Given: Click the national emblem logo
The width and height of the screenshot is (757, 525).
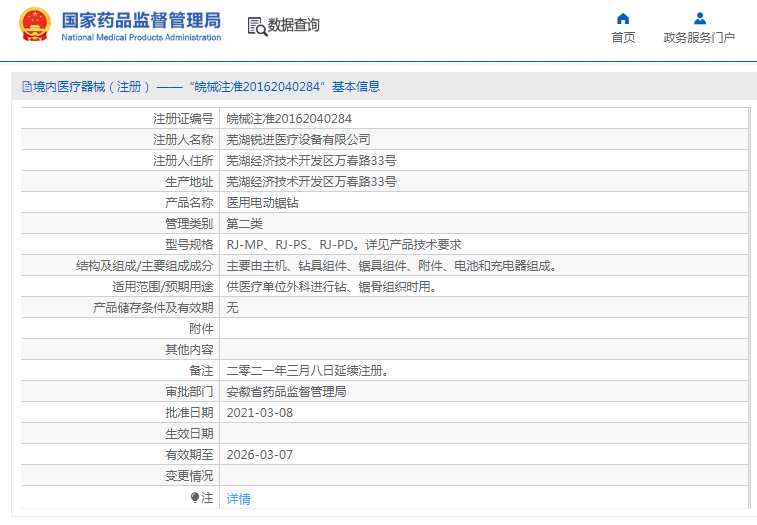Looking at the screenshot, I should click(x=34, y=24).
